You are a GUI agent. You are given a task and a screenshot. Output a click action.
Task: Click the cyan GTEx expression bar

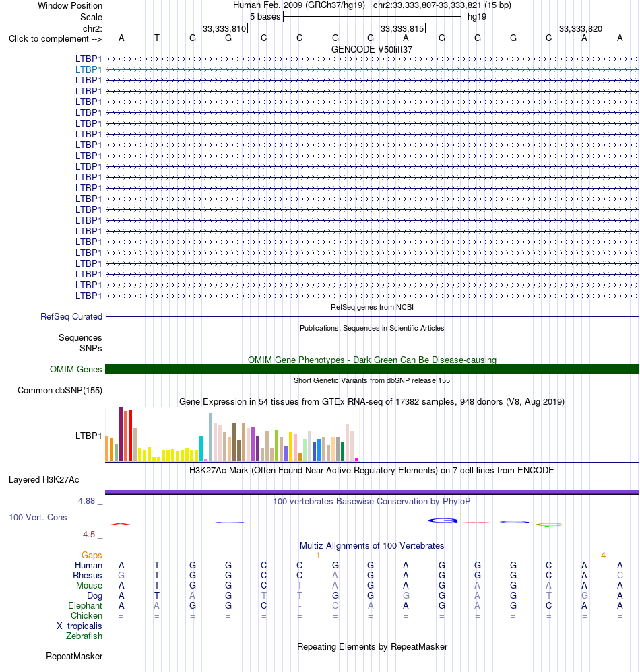(201, 448)
